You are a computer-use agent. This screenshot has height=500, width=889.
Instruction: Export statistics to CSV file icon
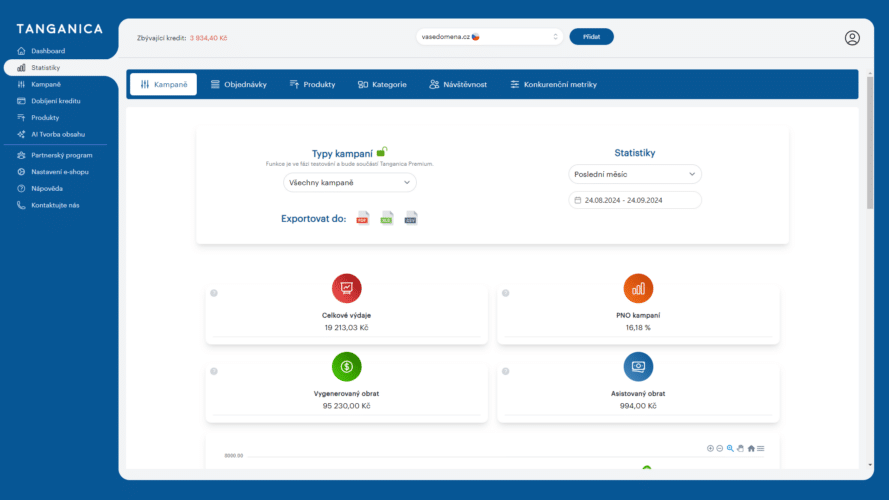[x=411, y=218]
